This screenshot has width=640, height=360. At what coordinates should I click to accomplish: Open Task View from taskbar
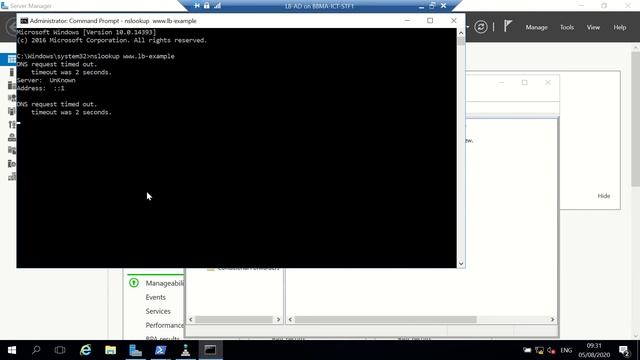(x=60, y=350)
